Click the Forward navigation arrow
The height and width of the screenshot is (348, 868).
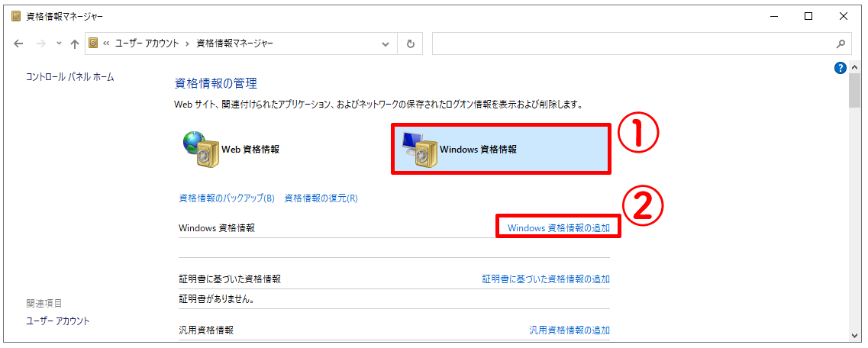pos(41,43)
